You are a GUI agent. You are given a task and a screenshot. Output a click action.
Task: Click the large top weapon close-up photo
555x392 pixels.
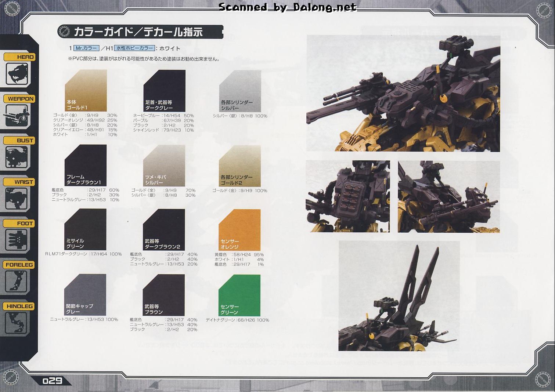[403, 93]
